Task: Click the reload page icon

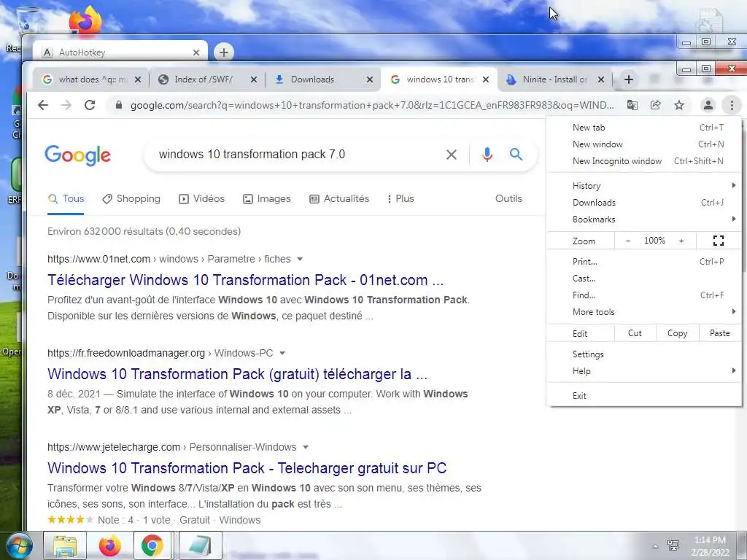Action: point(90,105)
